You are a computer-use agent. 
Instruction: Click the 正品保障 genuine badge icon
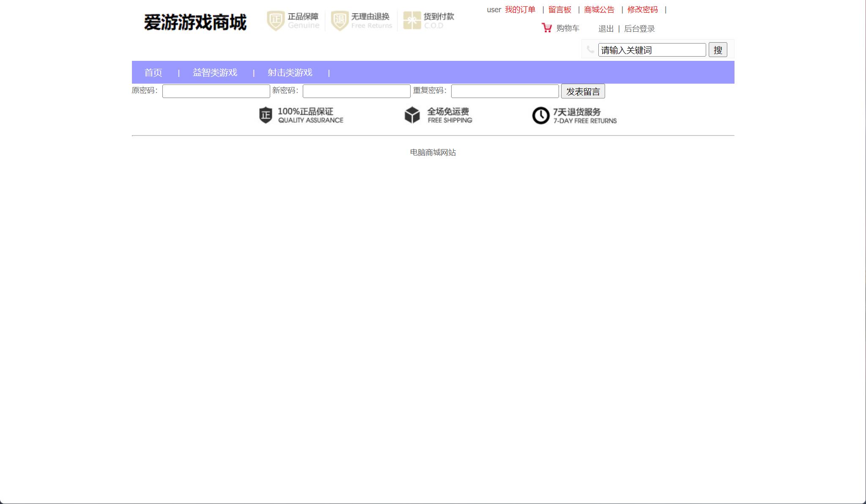click(x=275, y=19)
